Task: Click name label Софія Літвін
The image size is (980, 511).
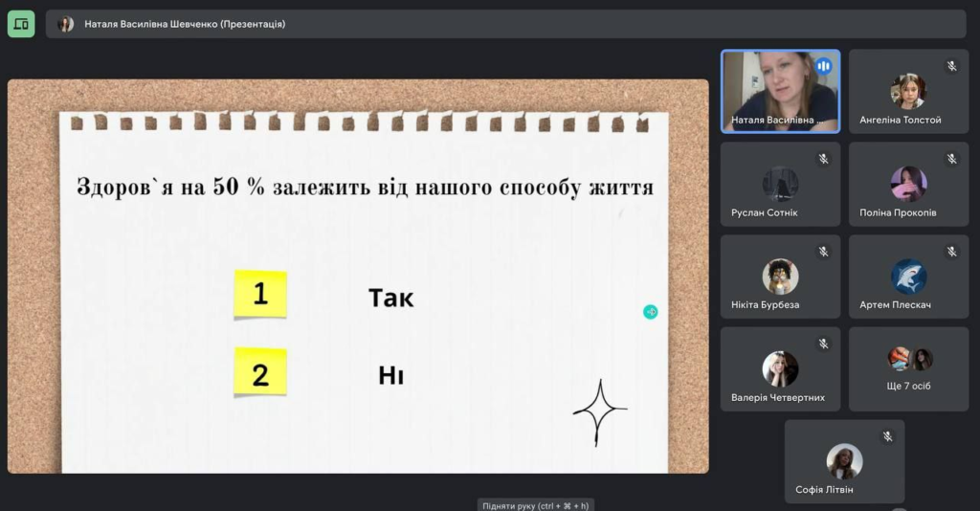Action: point(824,490)
